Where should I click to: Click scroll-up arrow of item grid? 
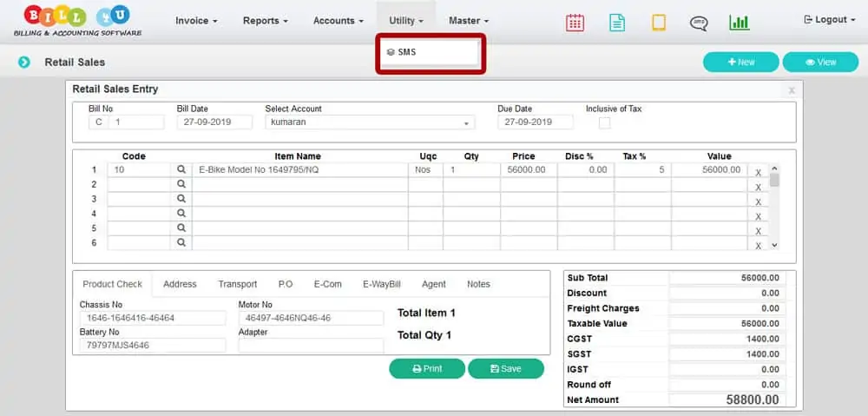pos(774,168)
